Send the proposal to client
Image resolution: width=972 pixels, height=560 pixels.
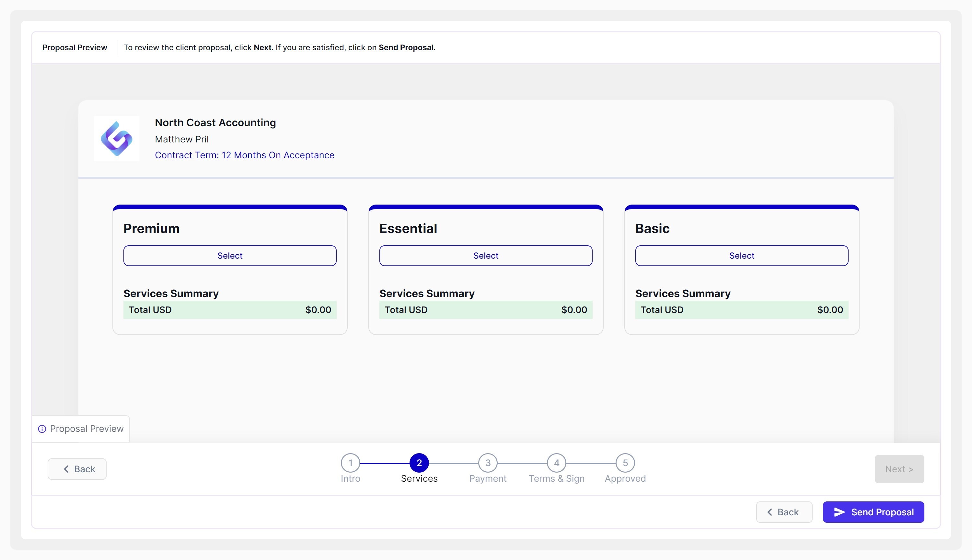click(873, 512)
